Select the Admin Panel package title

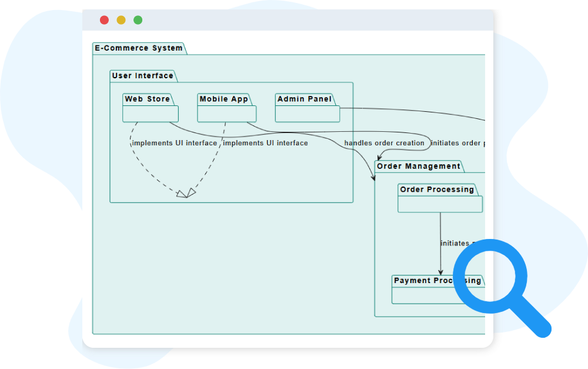point(305,99)
